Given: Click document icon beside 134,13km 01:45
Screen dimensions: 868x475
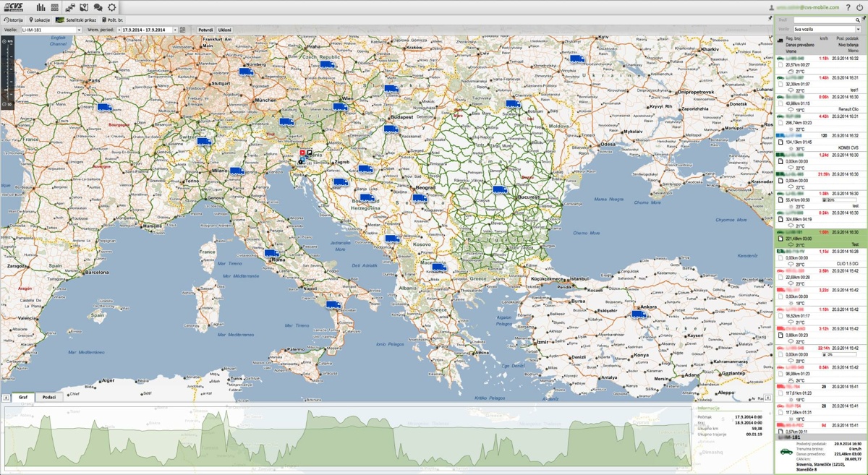Looking at the screenshot, I should pyautogui.click(x=780, y=142).
